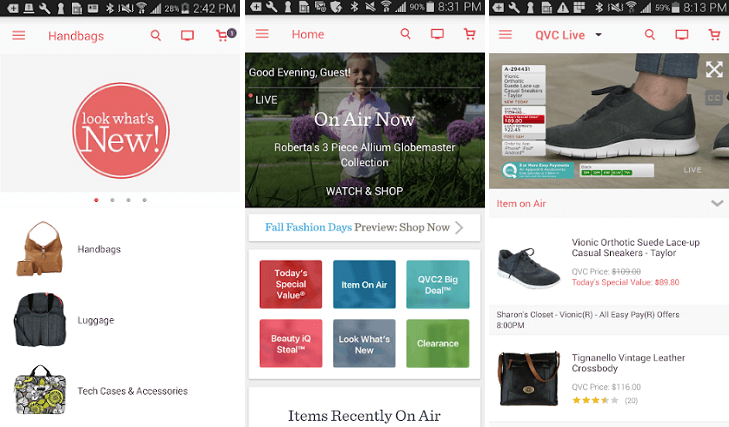Tap QVC Price $116.00 text
Viewport: 729px width, 427px height.
click(x=606, y=387)
